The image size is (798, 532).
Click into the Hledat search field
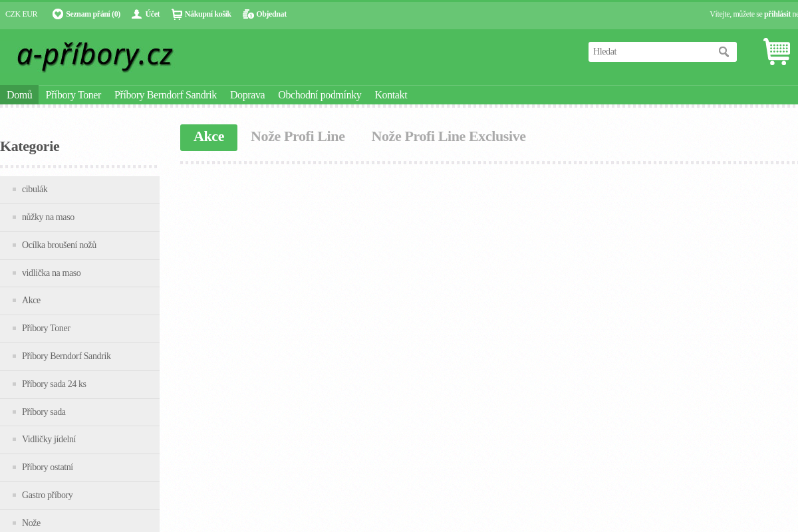[650, 52]
